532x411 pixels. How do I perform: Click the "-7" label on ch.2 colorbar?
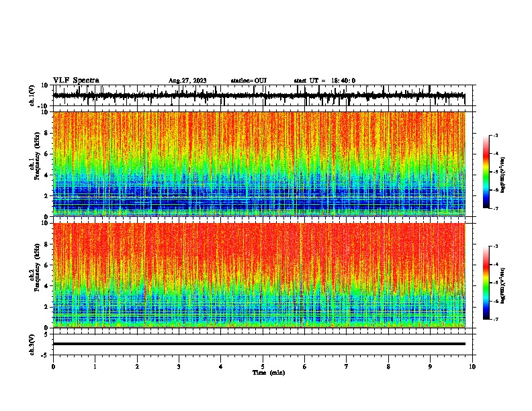[495, 319]
